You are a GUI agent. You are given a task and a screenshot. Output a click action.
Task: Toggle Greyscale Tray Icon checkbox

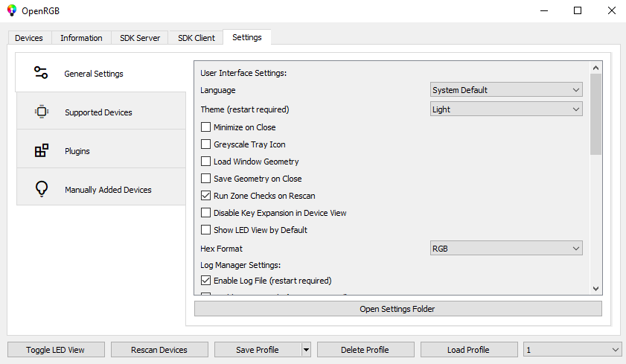[205, 144]
